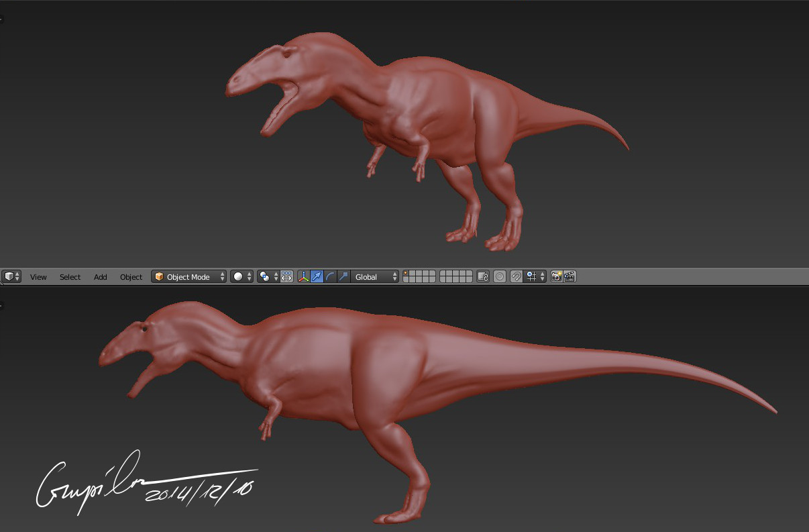Open the View menu
Viewport: 809px width, 532px height.
(x=38, y=276)
